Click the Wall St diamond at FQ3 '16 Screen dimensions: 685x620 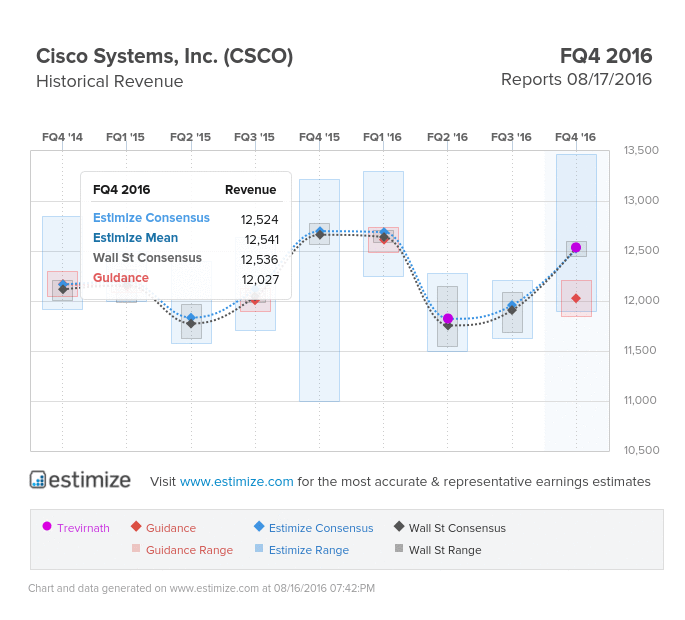[512, 310]
